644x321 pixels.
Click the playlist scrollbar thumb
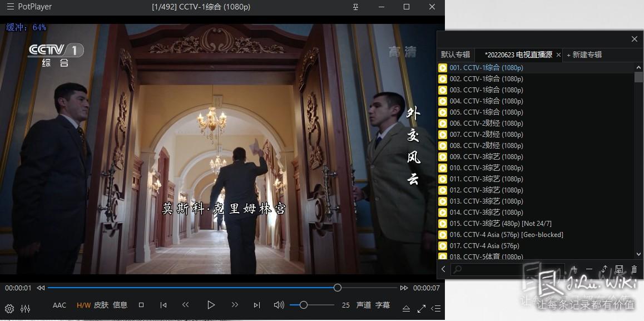click(638, 77)
